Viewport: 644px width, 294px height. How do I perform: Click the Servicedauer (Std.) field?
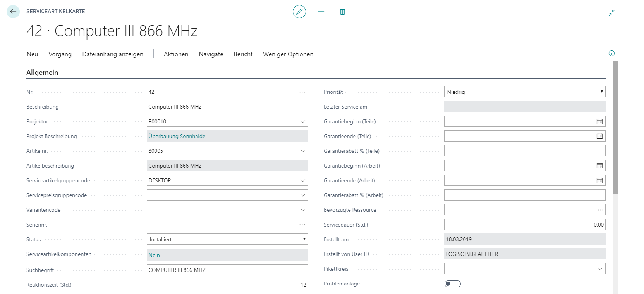pos(525,225)
